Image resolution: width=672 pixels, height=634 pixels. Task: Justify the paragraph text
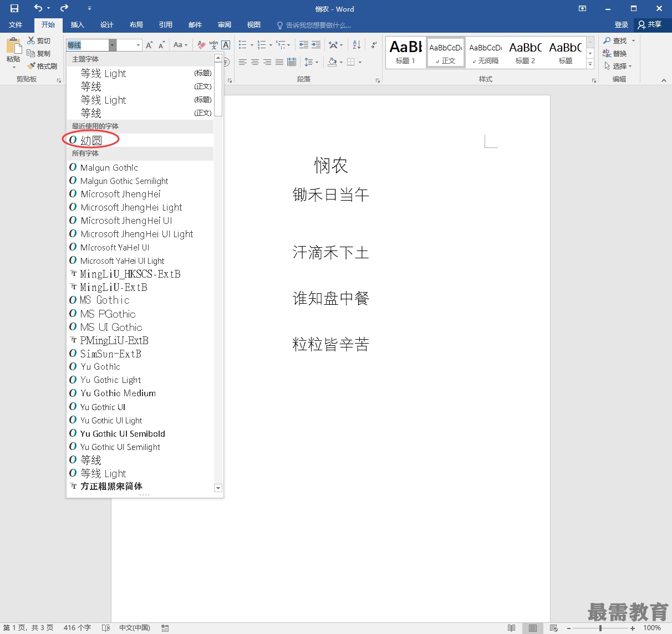279,62
